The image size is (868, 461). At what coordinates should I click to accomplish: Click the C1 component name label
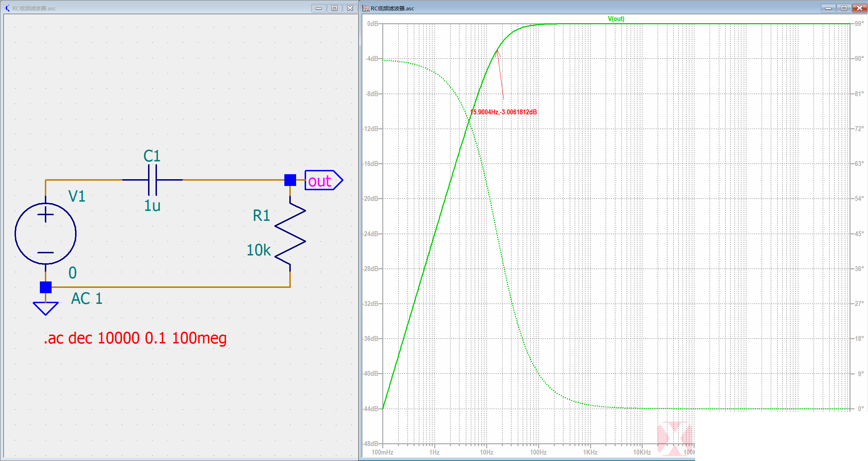click(152, 156)
